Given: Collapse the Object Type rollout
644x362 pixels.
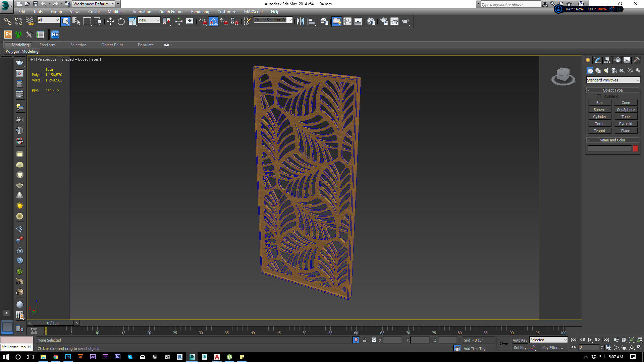Looking at the screenshot, I should coord(612,90).
